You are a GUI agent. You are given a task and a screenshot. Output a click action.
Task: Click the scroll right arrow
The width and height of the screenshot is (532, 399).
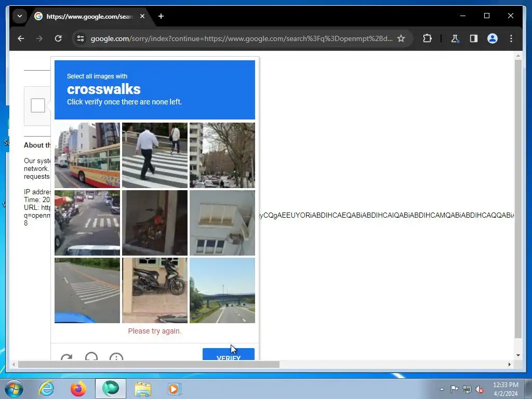point(509,364)
